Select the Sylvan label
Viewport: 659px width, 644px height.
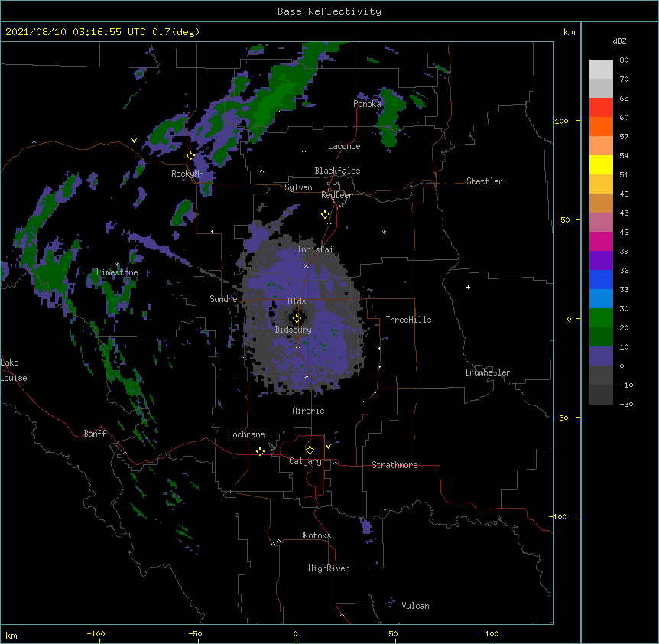pos(298,187)
